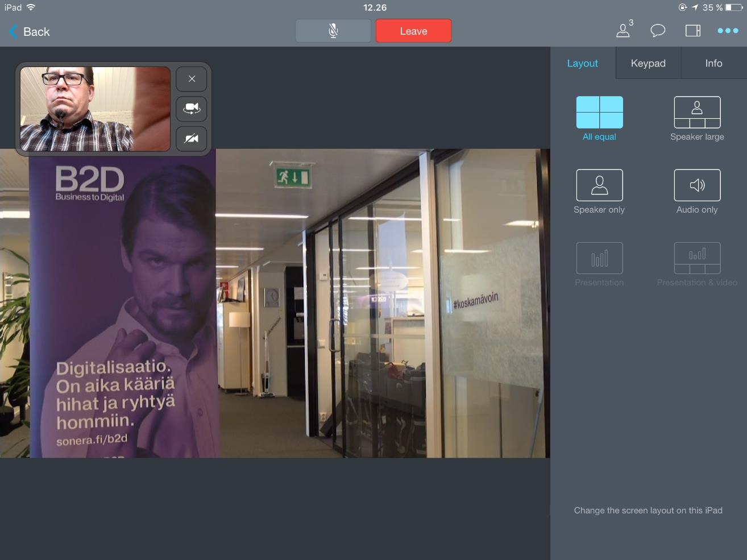Leave the meeting

point(413,31)
